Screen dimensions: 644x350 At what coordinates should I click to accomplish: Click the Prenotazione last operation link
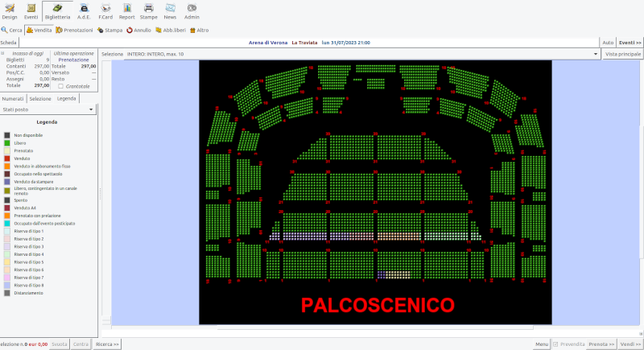coord(73,60)
